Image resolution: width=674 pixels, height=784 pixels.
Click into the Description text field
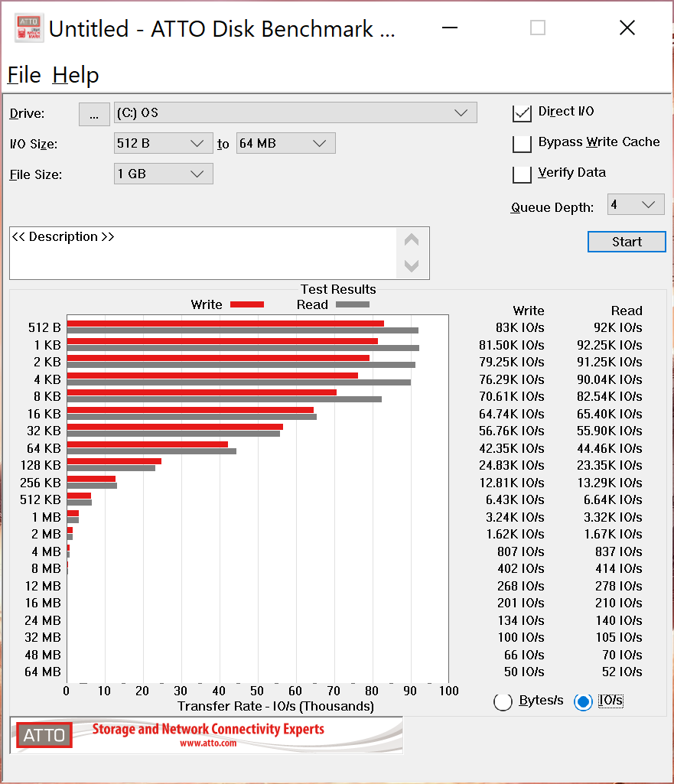(203, 253)
